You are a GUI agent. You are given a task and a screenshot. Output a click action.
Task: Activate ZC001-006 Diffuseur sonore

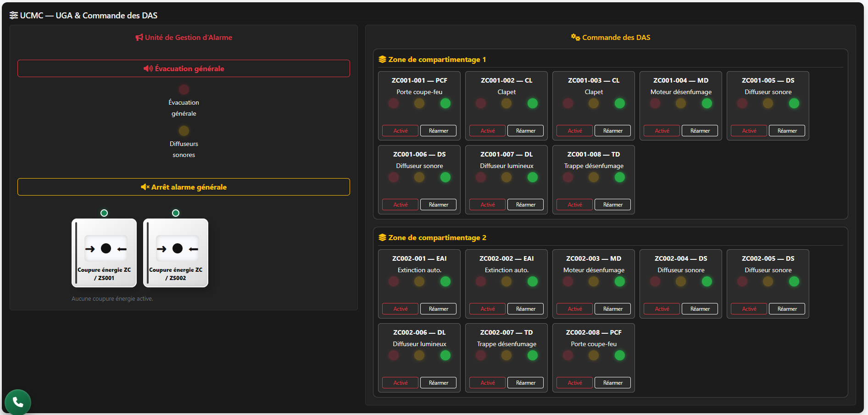click(401, 205)
